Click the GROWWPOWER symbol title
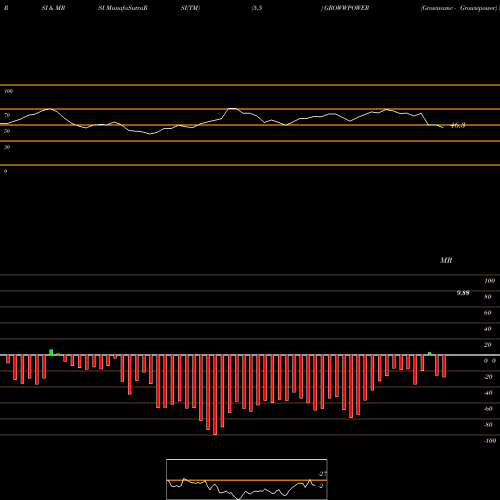The width and height of the screenshot is (500, 500). pyautogui.click(x=346, y=8)
